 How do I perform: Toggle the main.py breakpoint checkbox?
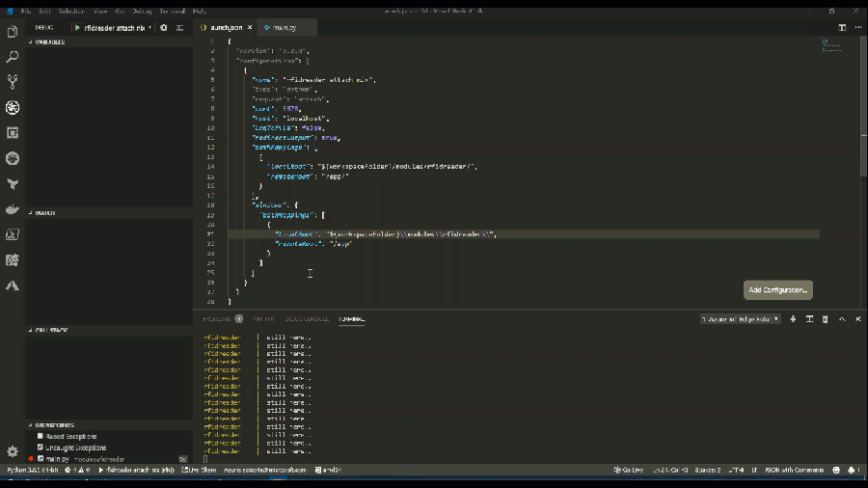point(40,459)
